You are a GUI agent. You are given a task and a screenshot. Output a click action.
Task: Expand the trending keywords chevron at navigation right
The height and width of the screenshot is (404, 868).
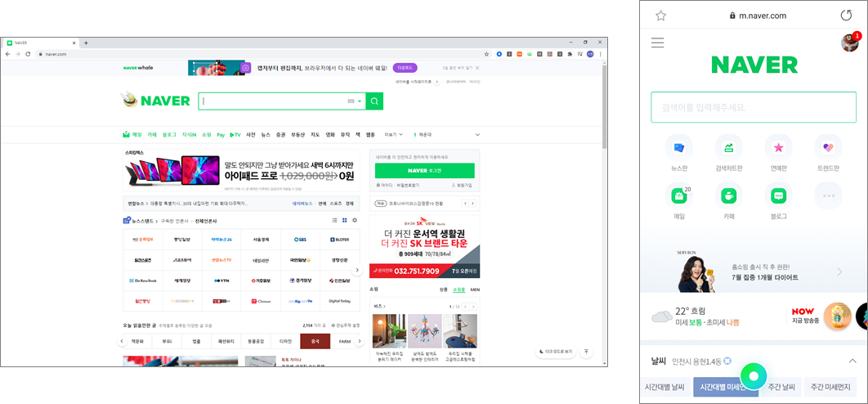(477, 135)
